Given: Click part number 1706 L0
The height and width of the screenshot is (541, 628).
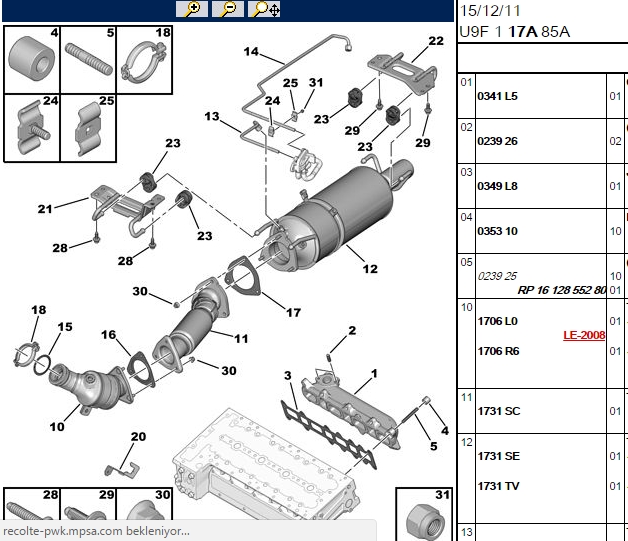Looking at the screenshot, I should [x=497, y=321].
